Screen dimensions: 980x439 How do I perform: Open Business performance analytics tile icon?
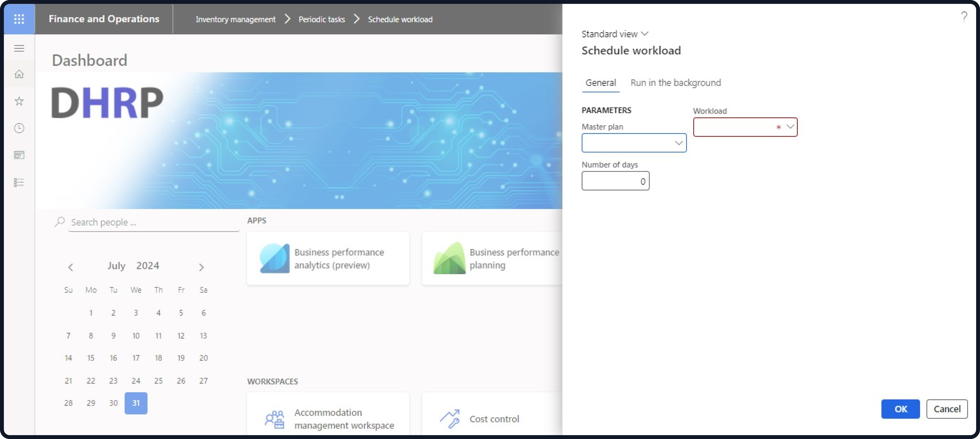coord(274,258)
